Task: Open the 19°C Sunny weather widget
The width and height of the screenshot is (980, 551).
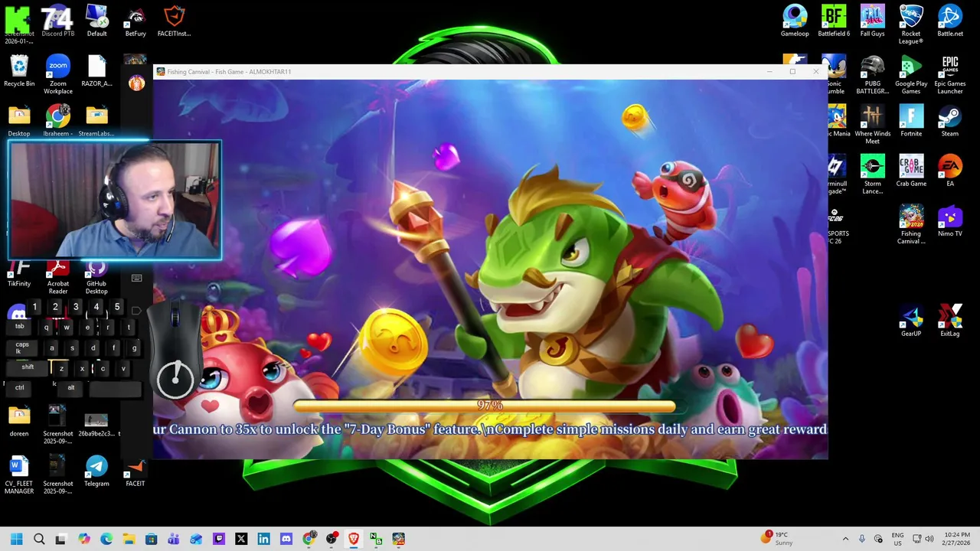Action: (777, 539)
